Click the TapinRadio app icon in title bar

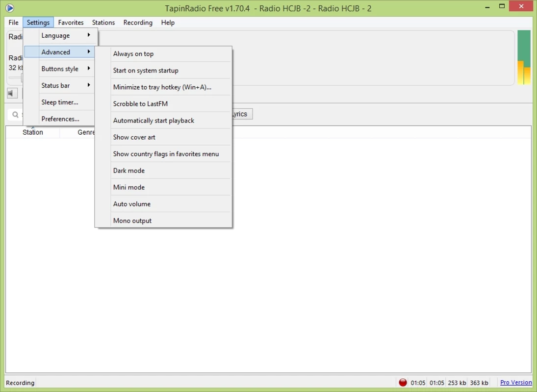[9, 8]
